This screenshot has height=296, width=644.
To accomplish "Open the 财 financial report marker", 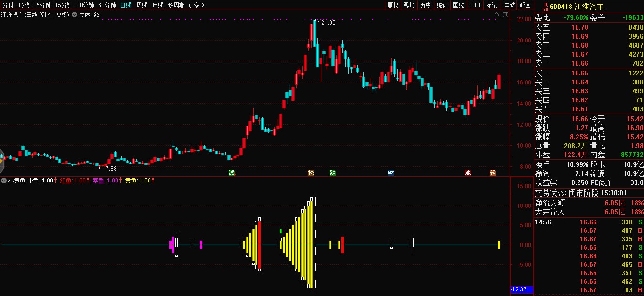I will click(391, 173).
